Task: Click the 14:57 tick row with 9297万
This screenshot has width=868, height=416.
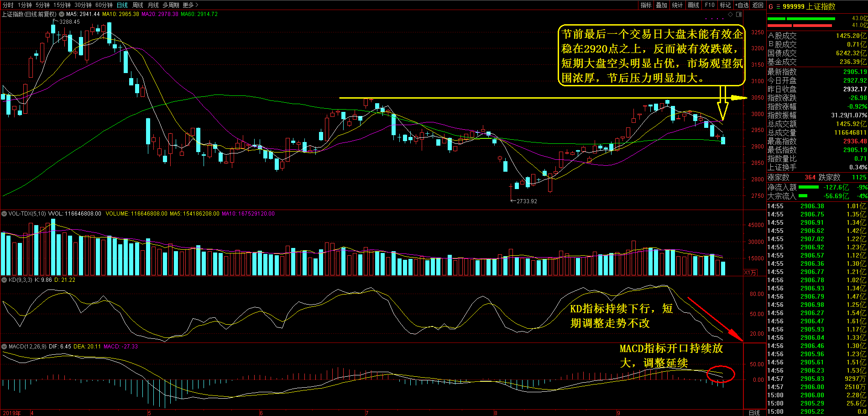Action: pyautogui.click(x=817, y=379)
